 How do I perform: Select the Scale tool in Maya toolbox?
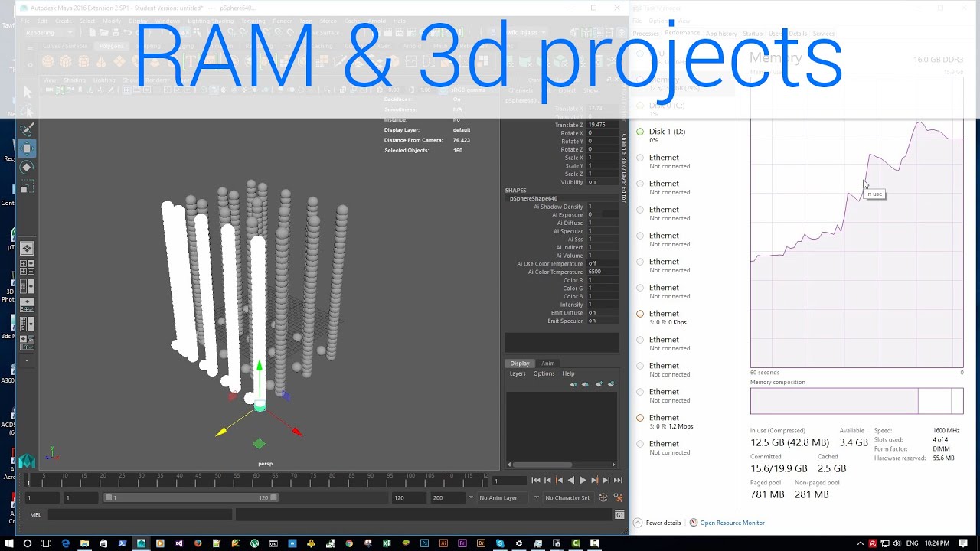(26, 187)
